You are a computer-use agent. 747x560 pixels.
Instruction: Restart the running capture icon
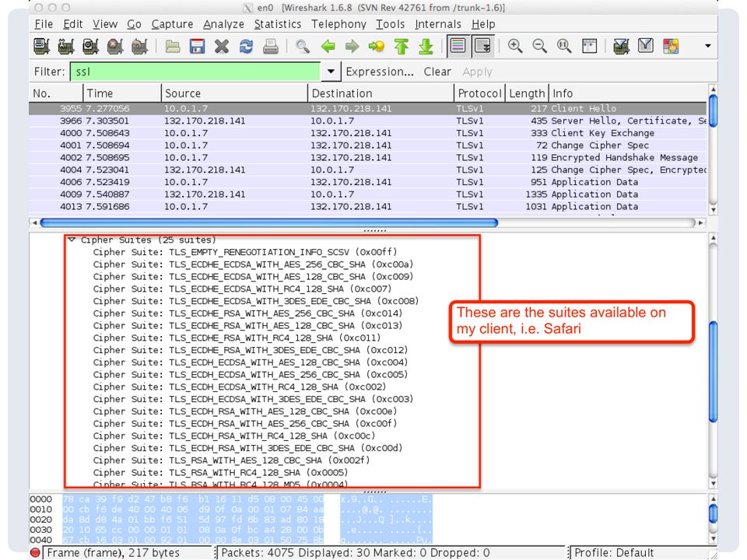pyautogui.click(x=139, y=46)
